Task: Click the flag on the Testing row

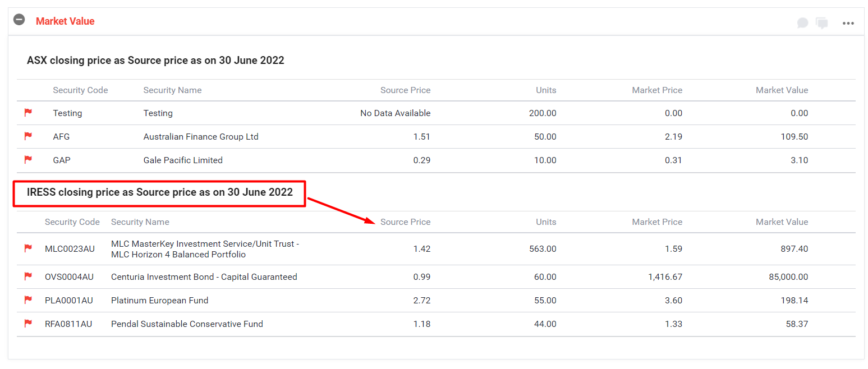Action: [28, 113]
